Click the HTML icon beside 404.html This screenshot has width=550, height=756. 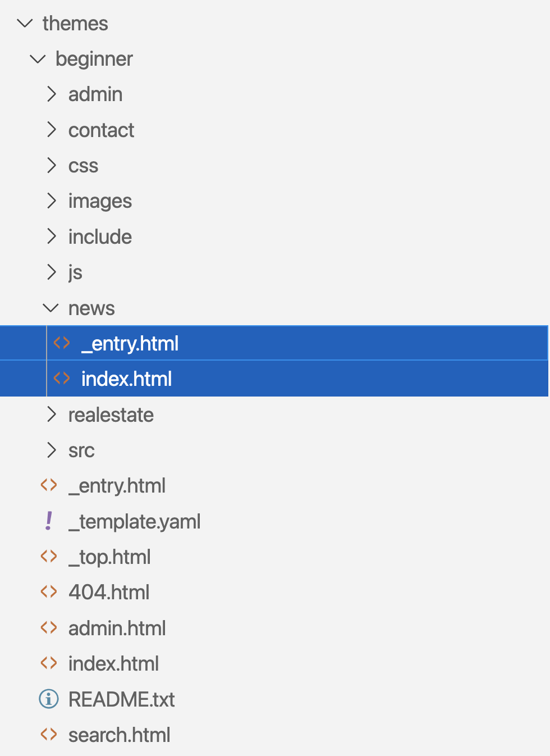(49, 591)
